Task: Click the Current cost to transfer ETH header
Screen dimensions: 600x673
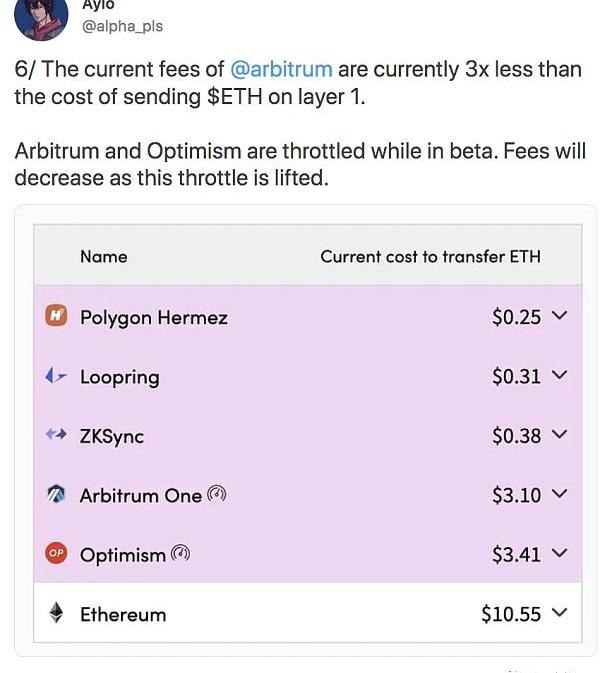Action: pos(430,256)
